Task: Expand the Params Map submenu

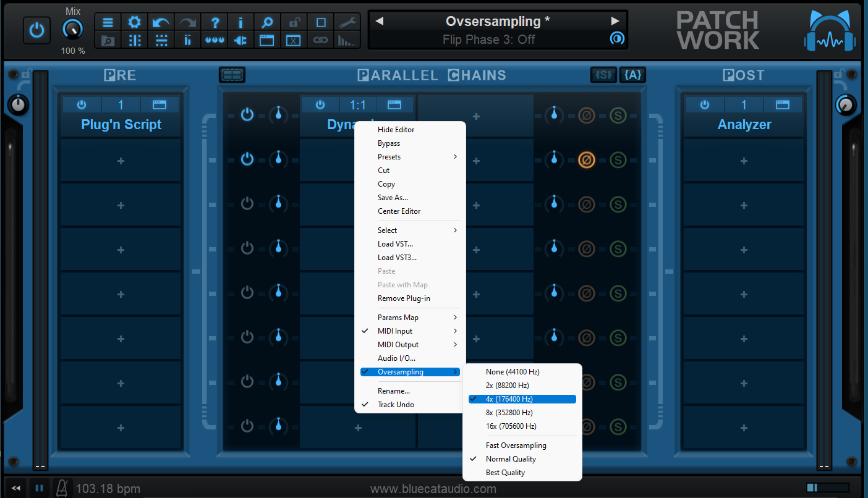Action: [x=410, y=318]
